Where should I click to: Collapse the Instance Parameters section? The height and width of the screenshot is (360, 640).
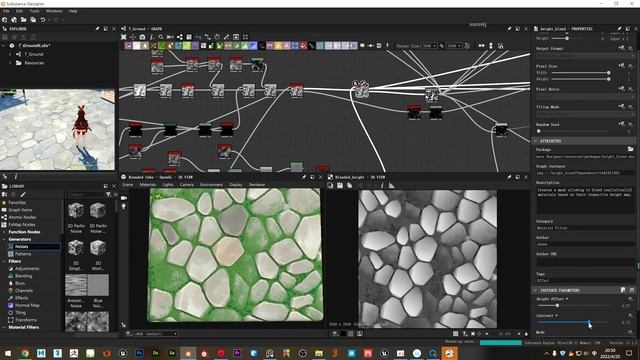pyautogui.click(x=536, y=290)
